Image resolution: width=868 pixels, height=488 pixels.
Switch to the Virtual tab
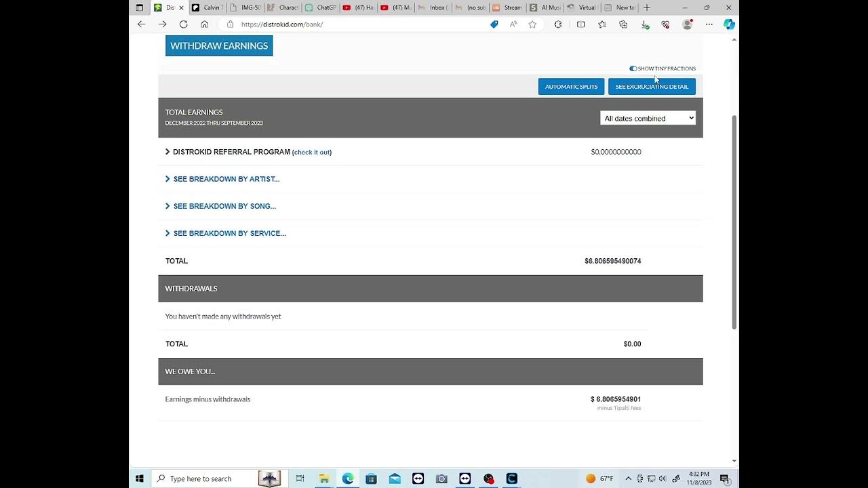pyautogui.click(x=582, y=7)
